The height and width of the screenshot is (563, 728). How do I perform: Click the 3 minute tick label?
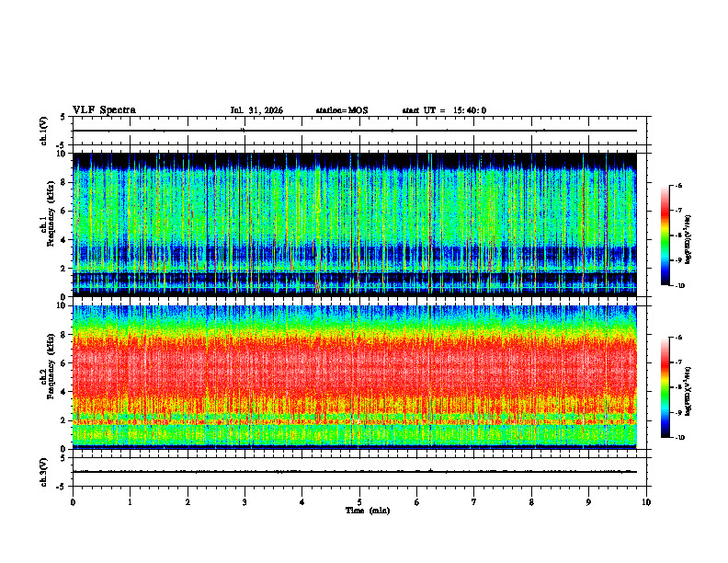tap(245, 502)
